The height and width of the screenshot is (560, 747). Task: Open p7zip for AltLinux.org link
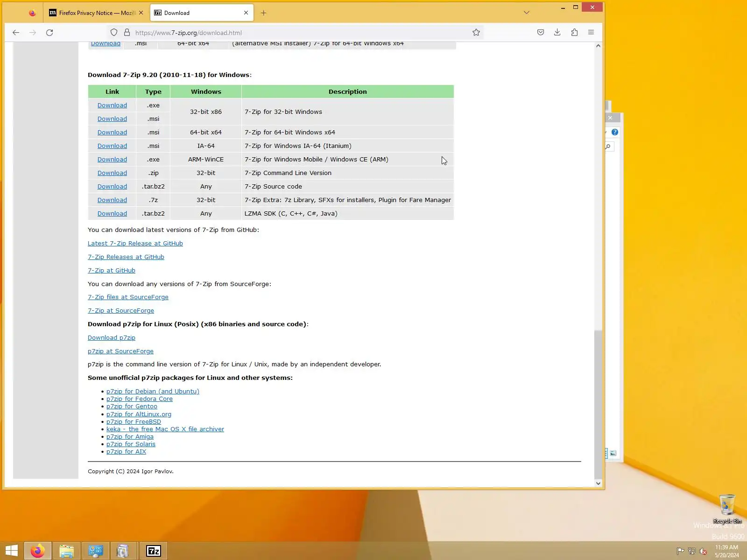(139, 414)
